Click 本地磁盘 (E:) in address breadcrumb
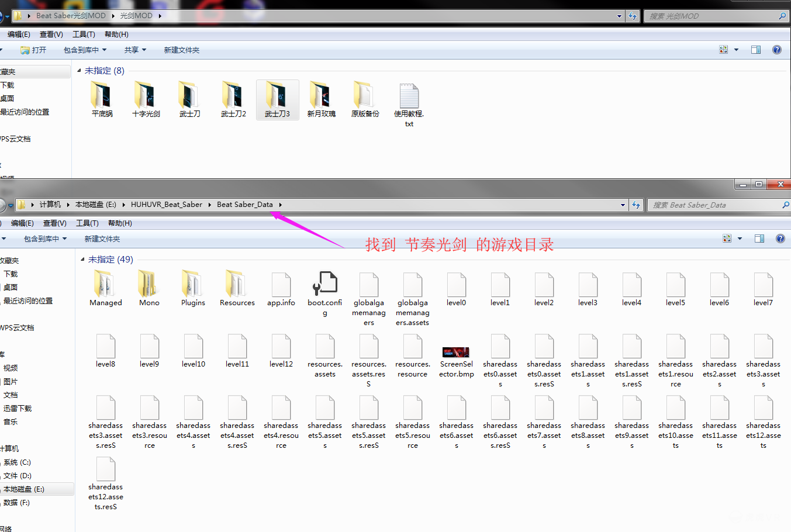The width and height of the screenshot is (791, 532). click(95, 205)
